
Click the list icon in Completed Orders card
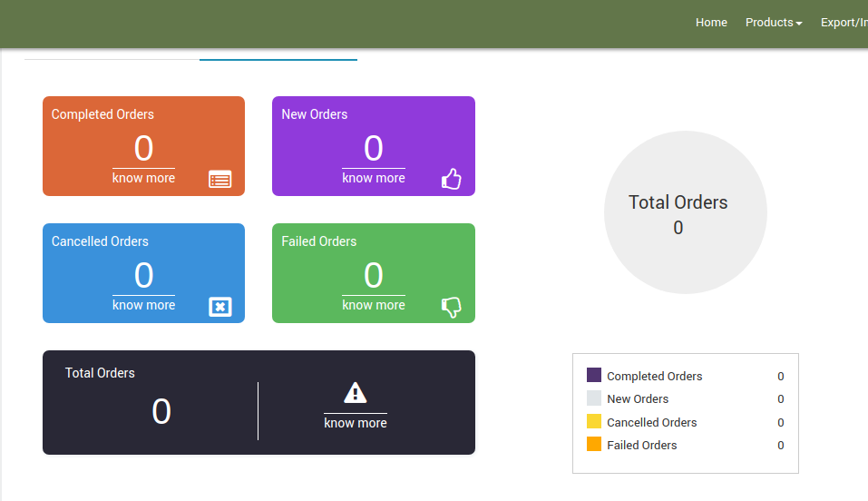pos(219,179)
